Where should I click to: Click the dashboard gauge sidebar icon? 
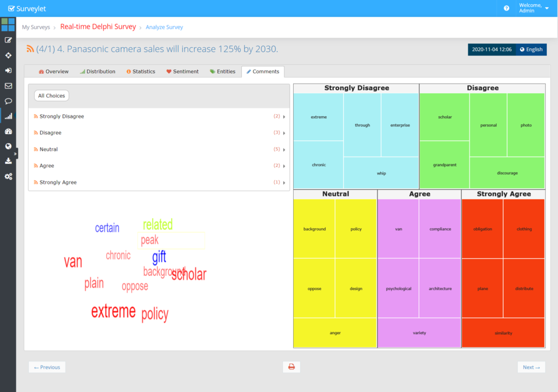[x=8, y=131]
